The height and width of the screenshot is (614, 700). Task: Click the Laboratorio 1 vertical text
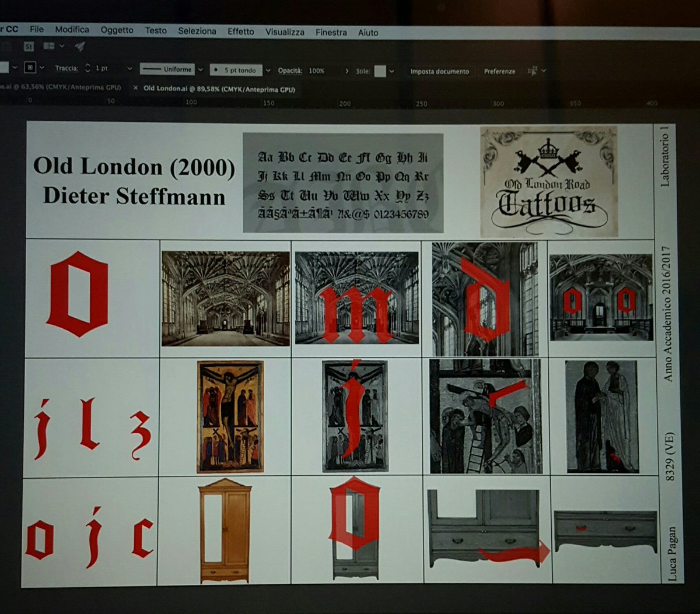pyautogui.click(x=665, y=156)
